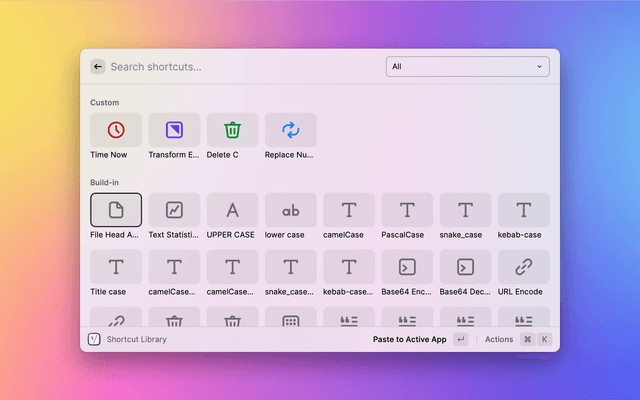
Task: Open the All category filter dropdown
Action: [467, 67]
